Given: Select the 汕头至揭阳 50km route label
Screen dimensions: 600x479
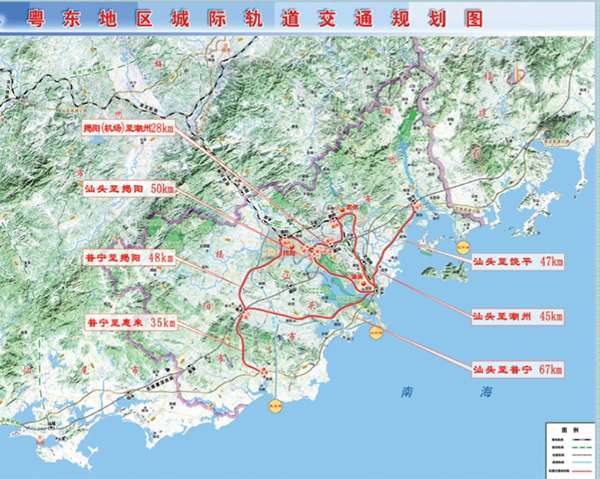Looking at the screenshot, I should [129, 187].
